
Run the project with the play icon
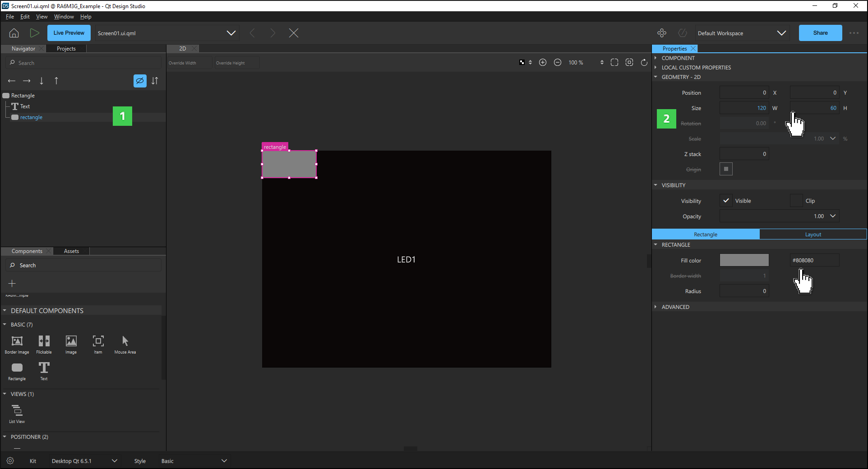34,33
